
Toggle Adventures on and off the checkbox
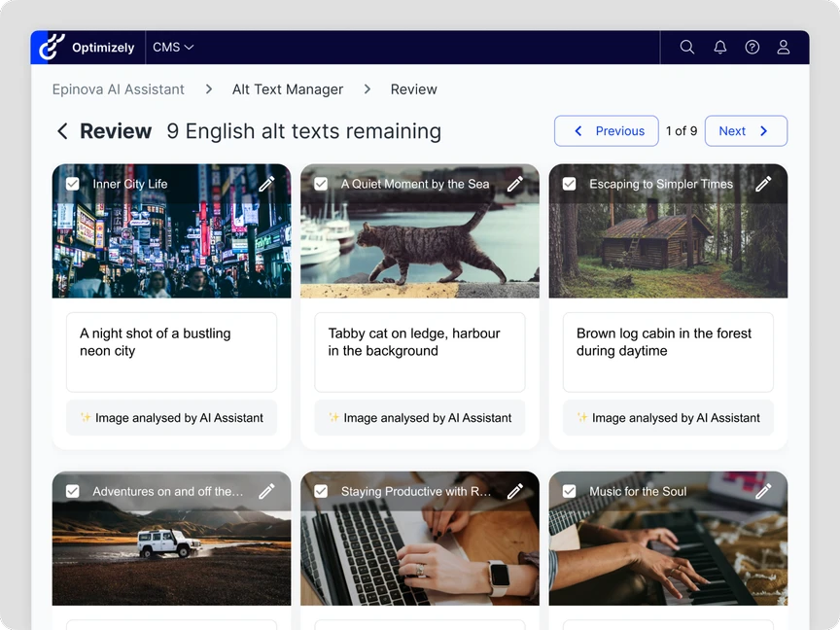[72, 491]
